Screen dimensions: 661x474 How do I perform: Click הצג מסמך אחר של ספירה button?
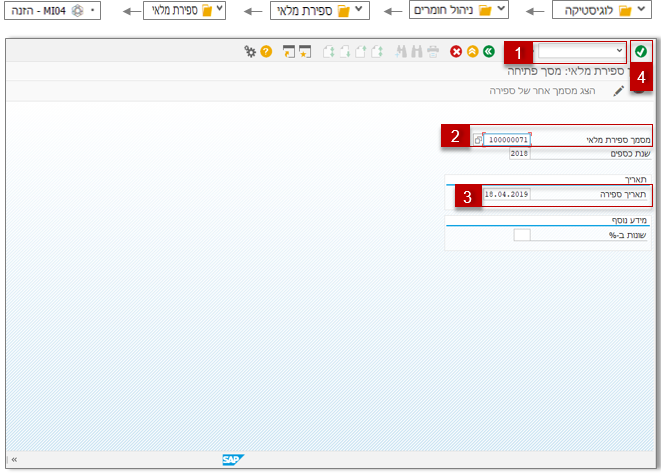pyautogui.click(x=542, y=91)
